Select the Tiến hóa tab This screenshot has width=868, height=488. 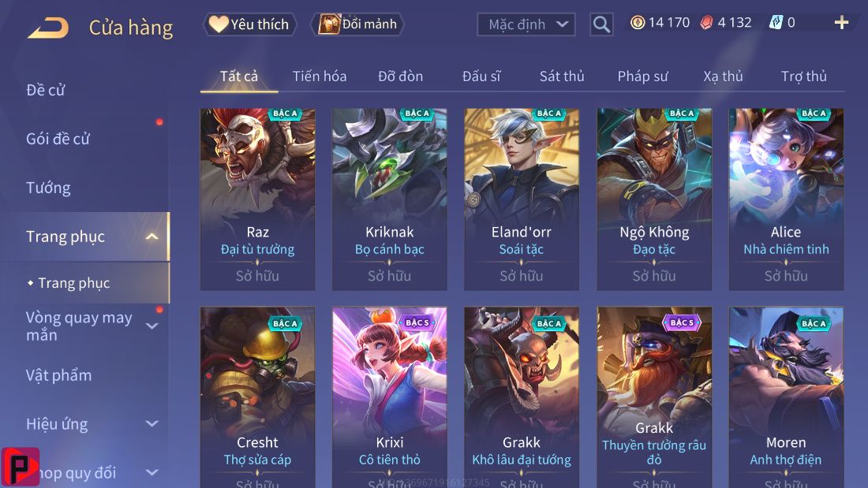(x=320, y=76)
